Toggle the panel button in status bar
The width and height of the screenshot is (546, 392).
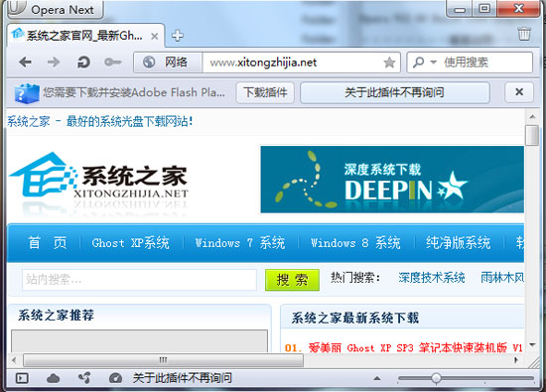(x=22, y=378)
